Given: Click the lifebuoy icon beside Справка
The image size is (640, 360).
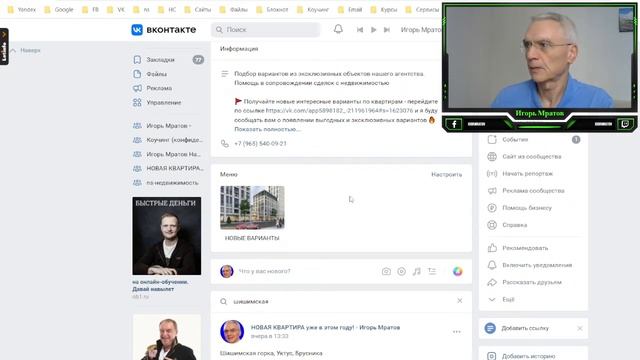Looking at the screenshot, I should (x=492, y=225).
